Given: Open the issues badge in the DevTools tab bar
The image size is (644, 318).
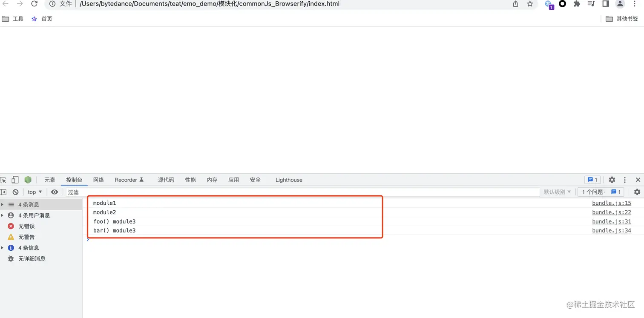Looking at the screenshot, I should tap(592, 180).
